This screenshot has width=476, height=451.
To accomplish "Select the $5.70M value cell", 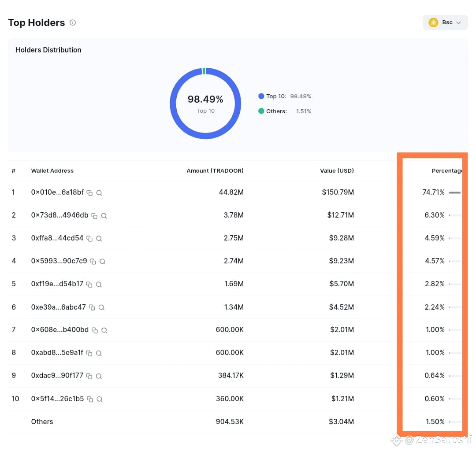I will (x=342, y=284).
